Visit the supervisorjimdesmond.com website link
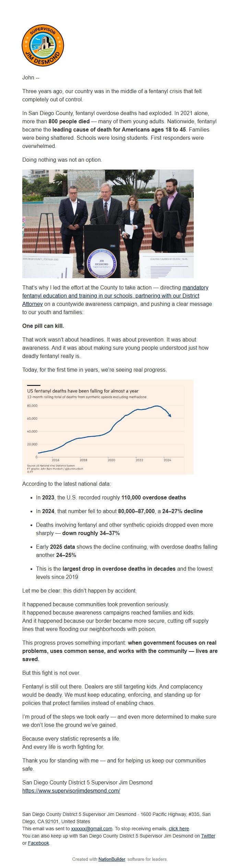 click(x=71, y=791)
